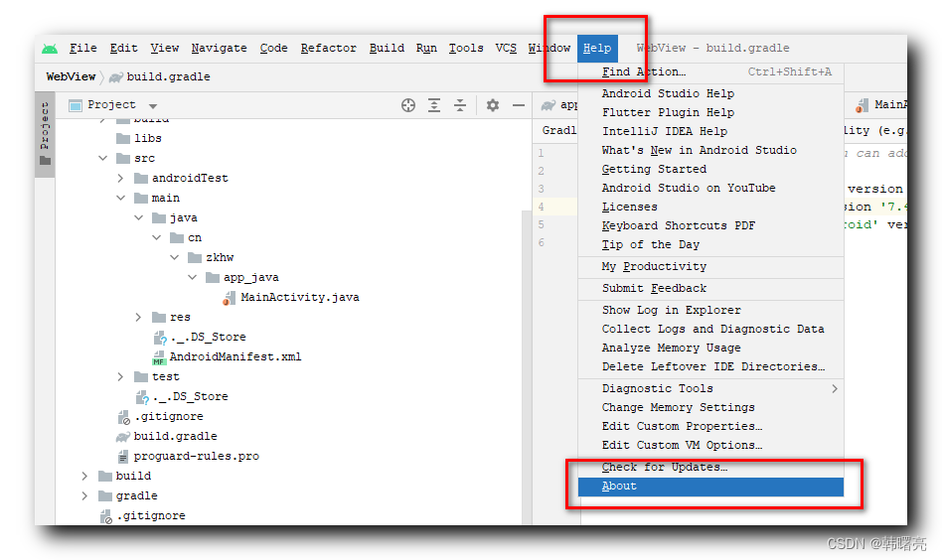Open Android Studio on YouTube

point(710,189)
